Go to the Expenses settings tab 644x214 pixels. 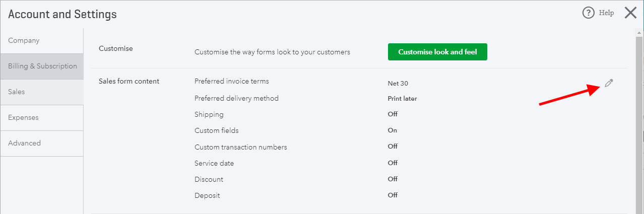click(42, 118)
